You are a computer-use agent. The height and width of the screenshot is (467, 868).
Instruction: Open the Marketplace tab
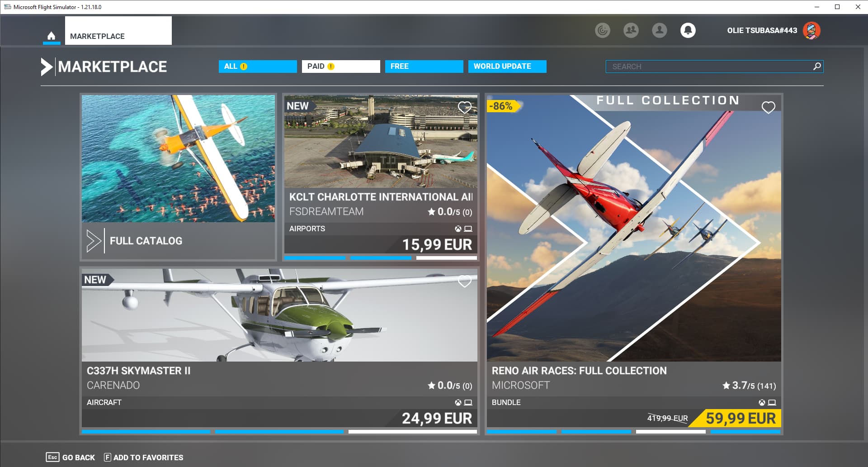[x=118, y=31]
